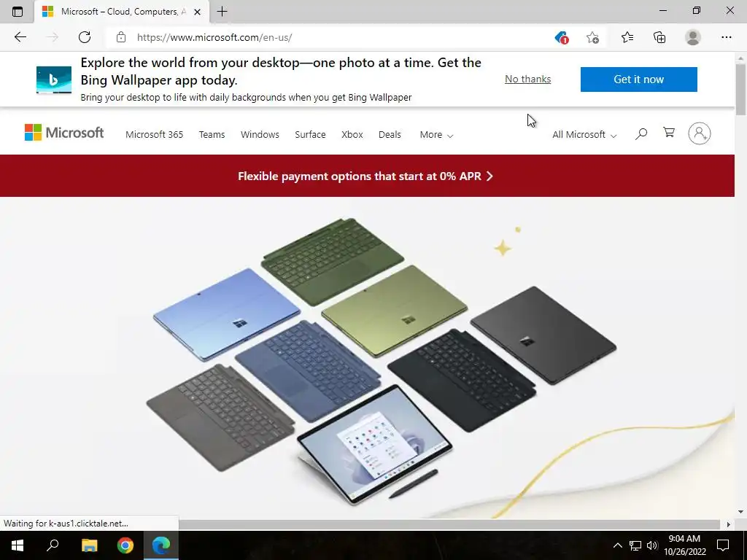The height and width of the screenshot is (560, 747).
Task: Click the address bar URL field
Action: (329, 37)
